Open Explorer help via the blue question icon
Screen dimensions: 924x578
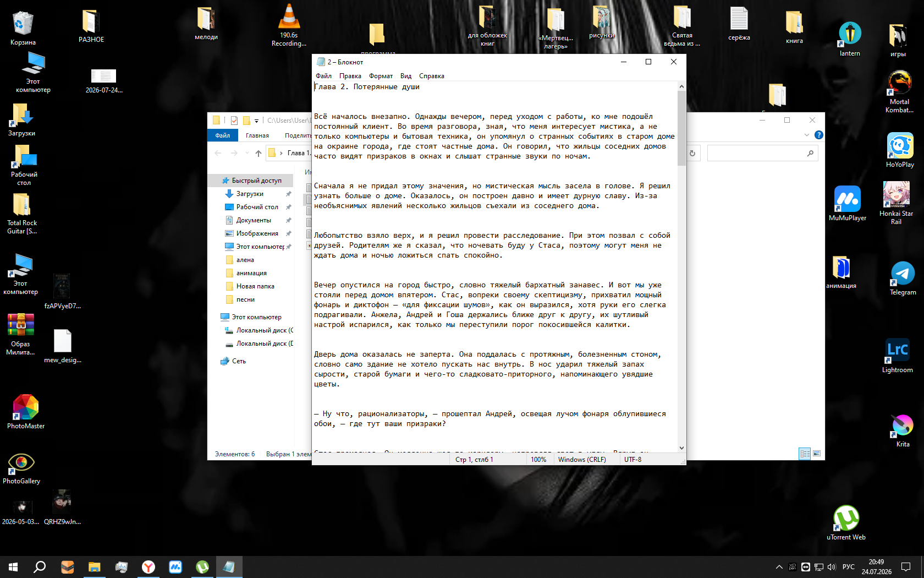point(818,135)
